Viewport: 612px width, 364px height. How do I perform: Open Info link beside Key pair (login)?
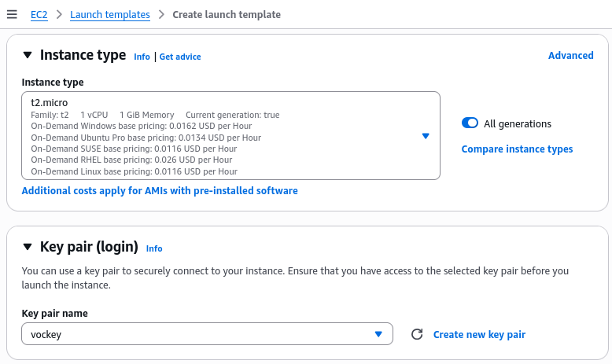pos(154,248)
